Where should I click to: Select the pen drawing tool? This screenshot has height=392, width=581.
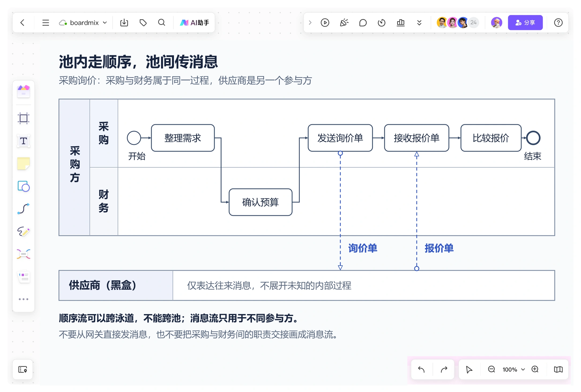click(24, 231)
